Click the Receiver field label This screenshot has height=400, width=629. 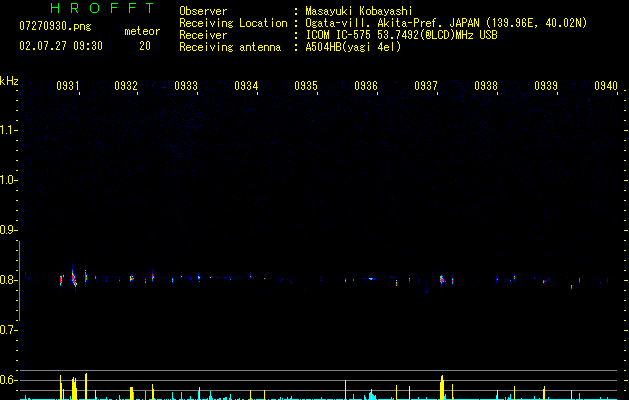click(203, 35)
